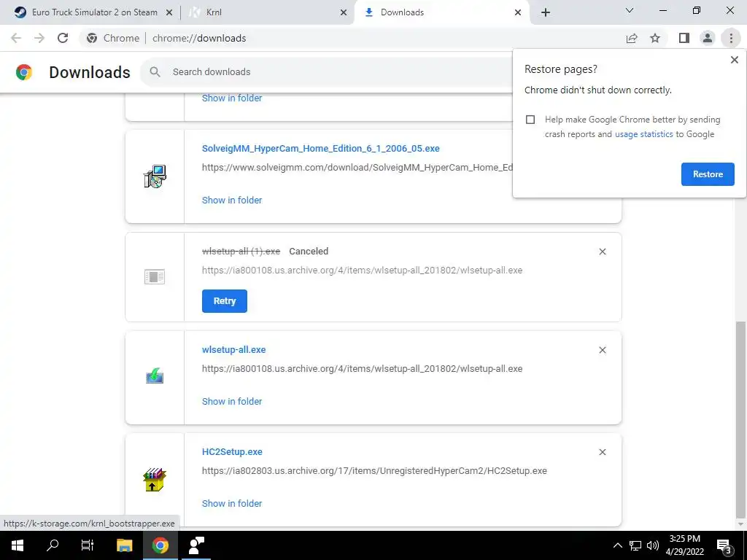Image resolution: width=747 pixels, height=560 pixels.
Task: Open a new browser tab
Action: [x=546, y=12]
